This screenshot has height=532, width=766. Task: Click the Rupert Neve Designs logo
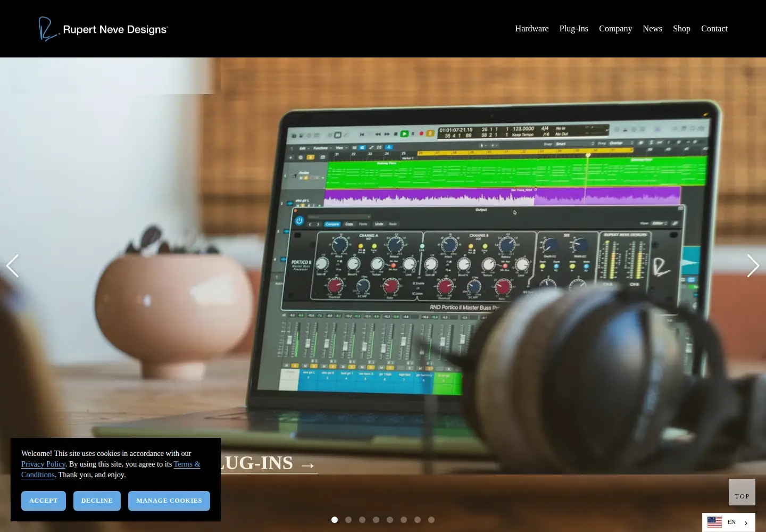pyautogui.click(x=103, y=29)
